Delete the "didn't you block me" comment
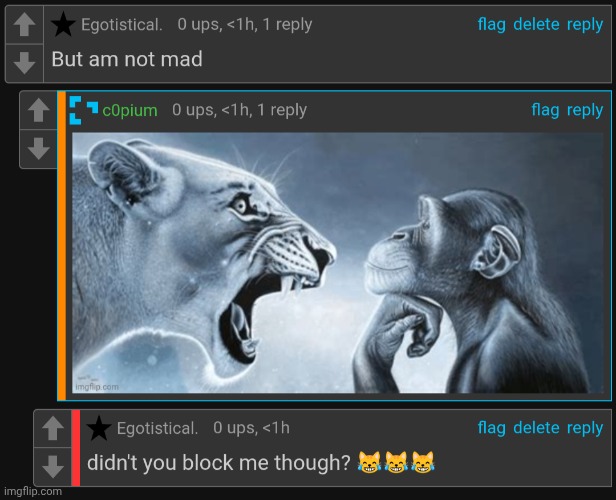This screenshot has height=500, width=616. (x=536, y=428)
